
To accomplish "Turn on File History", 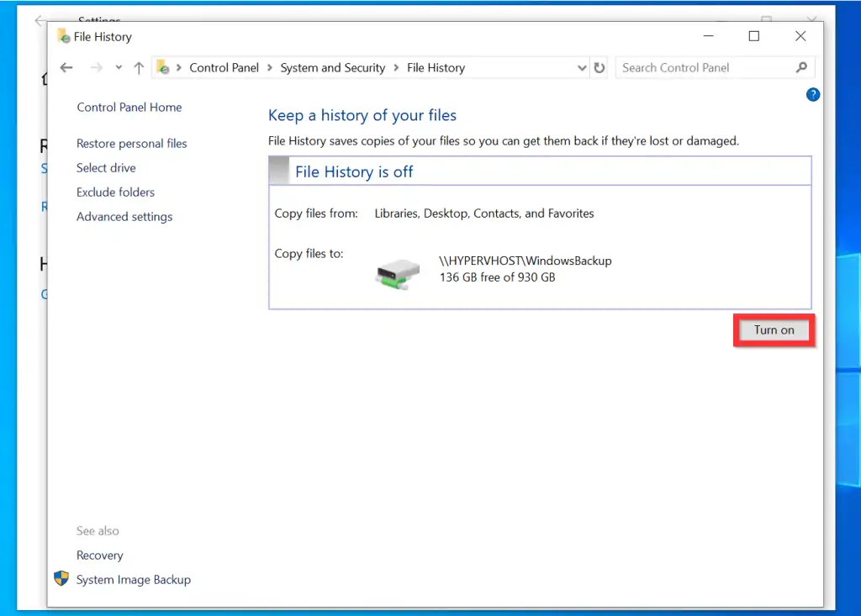I will (774, 330).
